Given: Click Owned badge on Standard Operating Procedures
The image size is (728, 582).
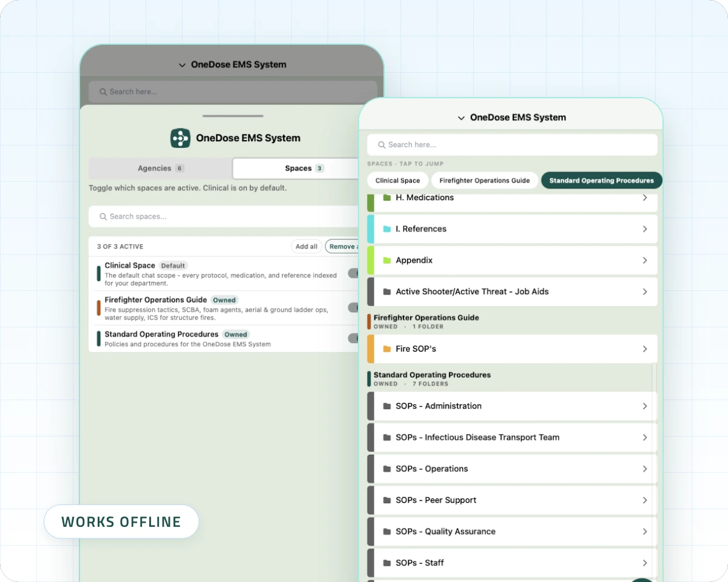Looking at the screenshot, I should coord(235,335).
